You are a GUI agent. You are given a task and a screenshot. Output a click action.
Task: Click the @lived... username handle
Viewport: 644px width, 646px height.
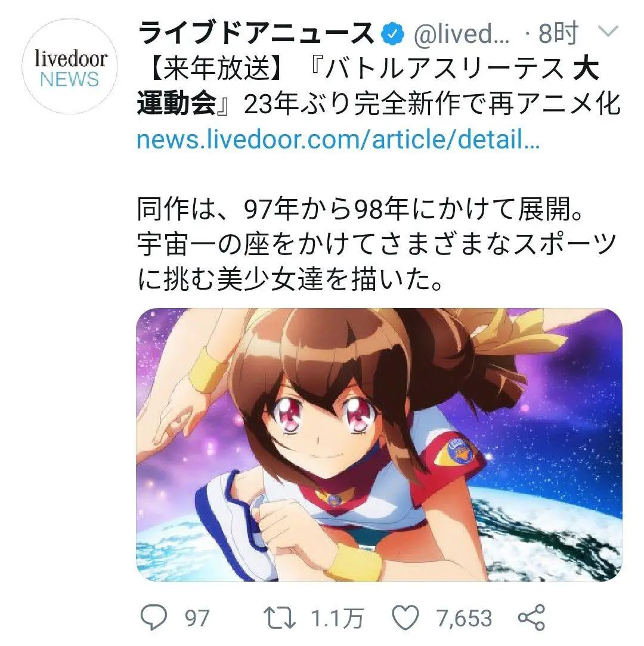coord(462,34)
